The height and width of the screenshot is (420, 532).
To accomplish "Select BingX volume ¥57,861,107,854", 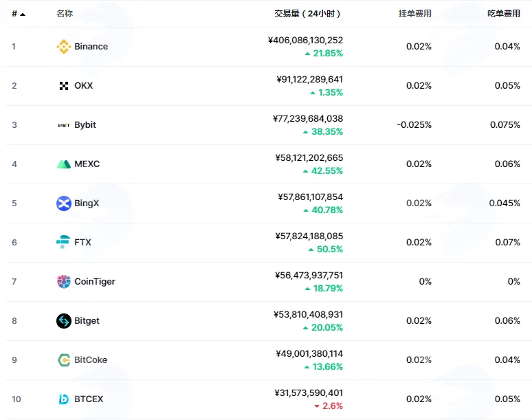I will 311,197.
